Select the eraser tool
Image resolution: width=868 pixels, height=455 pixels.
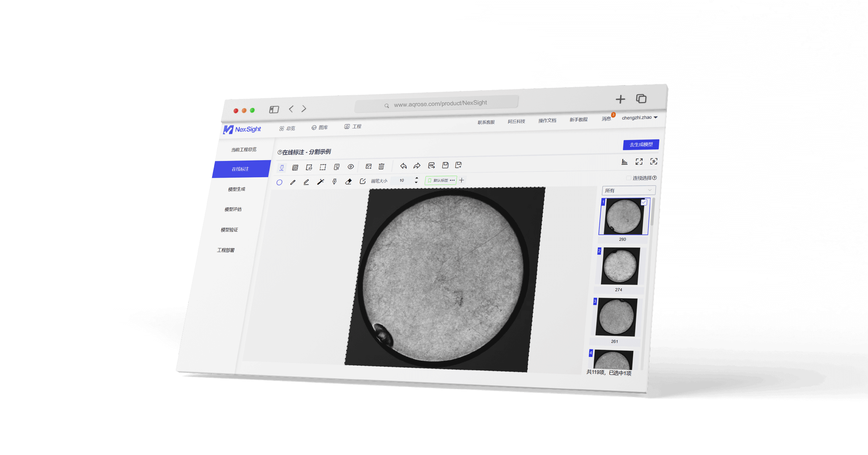pyautogui.click(x=348, y=181)
